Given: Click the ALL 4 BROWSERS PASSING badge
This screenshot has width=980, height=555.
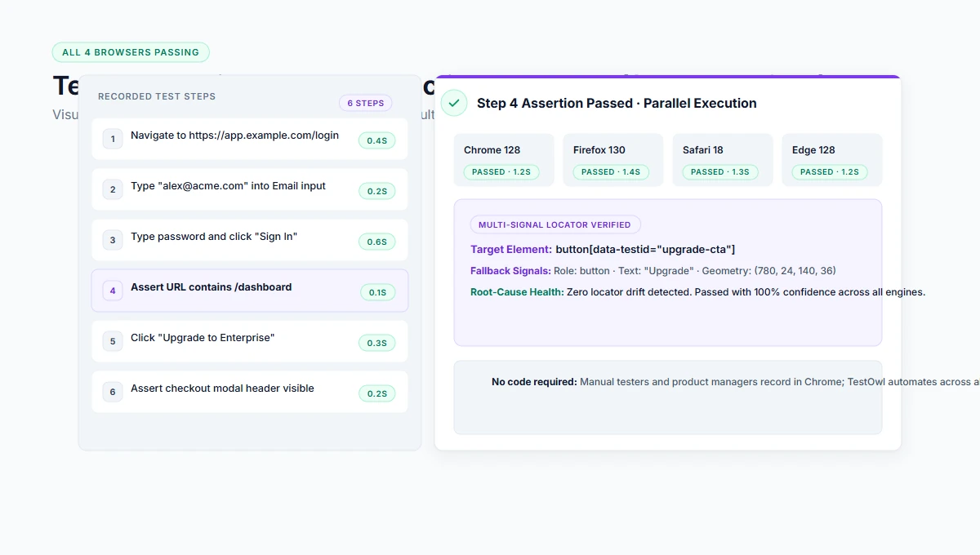Looking at the screenshot, I should point(131,52).
